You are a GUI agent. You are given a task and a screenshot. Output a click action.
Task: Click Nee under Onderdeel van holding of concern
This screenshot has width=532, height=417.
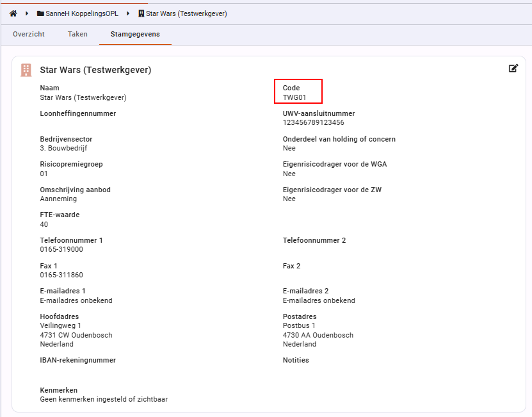coord(289,148)
